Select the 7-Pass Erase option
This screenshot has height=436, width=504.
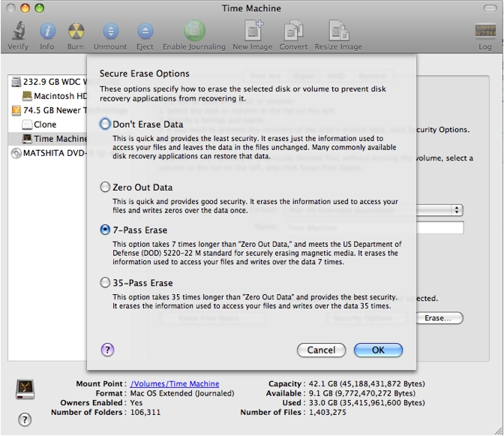click(x=105, y=230)
